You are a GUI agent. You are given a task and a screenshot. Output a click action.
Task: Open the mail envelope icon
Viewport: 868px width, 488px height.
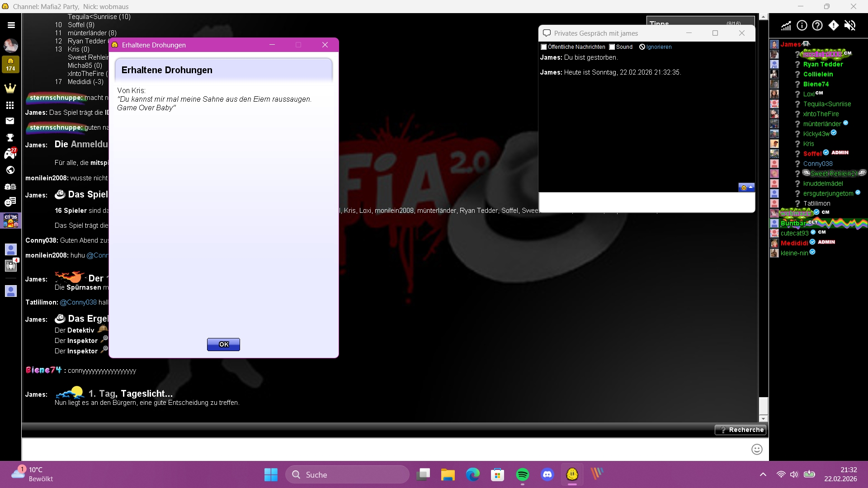coord(10,121)
